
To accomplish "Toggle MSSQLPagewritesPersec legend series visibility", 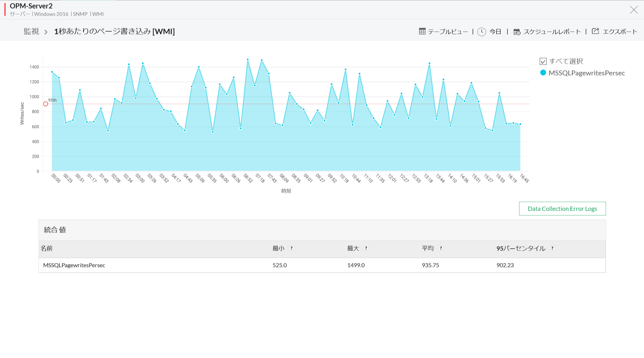I will 586,73.
